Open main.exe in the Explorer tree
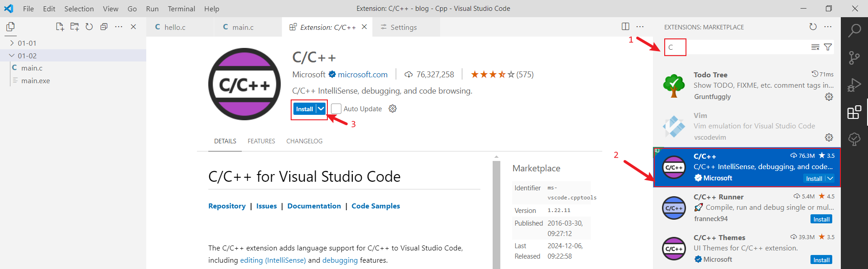The image size is (868, 269). [36, 80]
